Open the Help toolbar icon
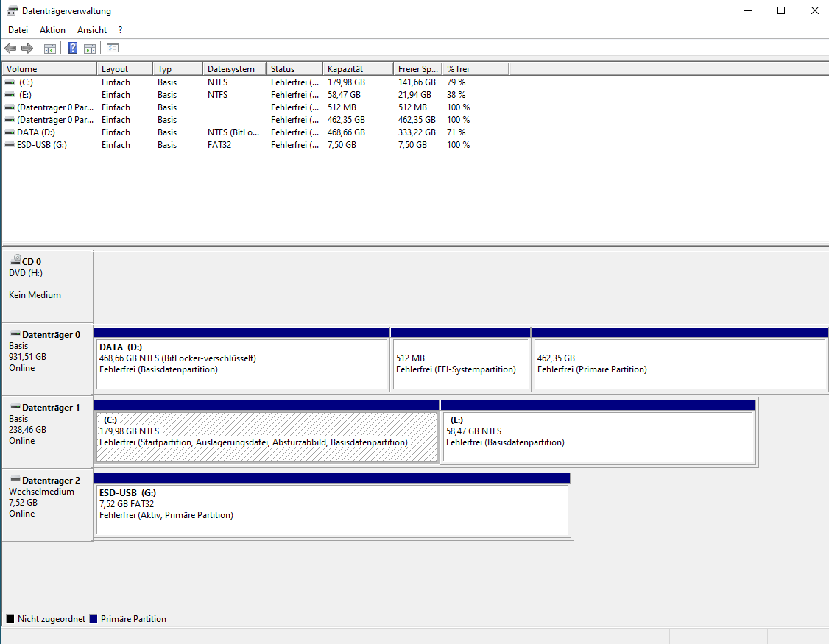 [x=72, y=48]
